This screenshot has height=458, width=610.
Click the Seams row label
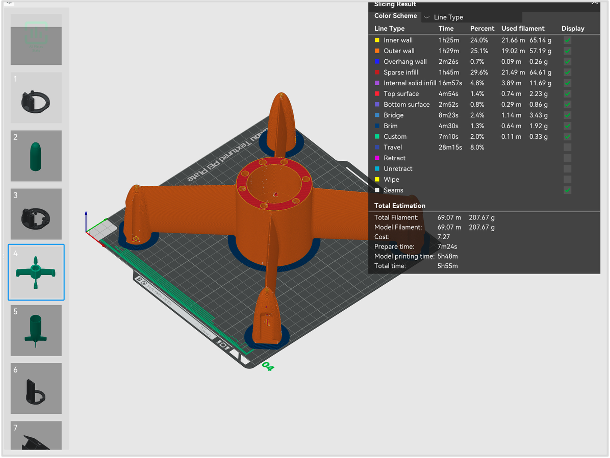393,190
